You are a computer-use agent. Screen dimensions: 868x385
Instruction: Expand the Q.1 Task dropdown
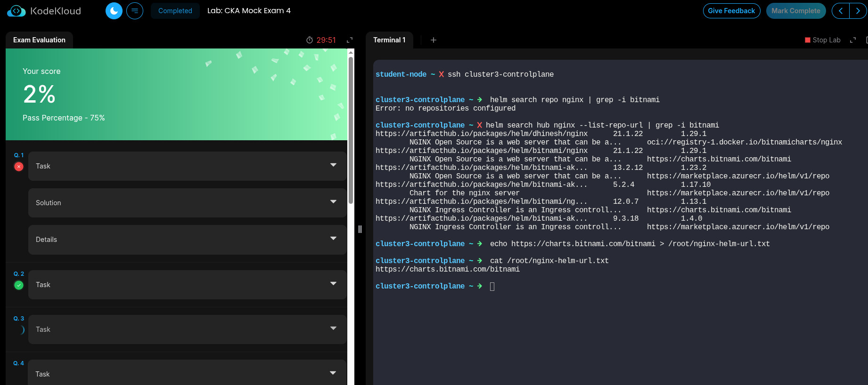[x=188, y=166]
